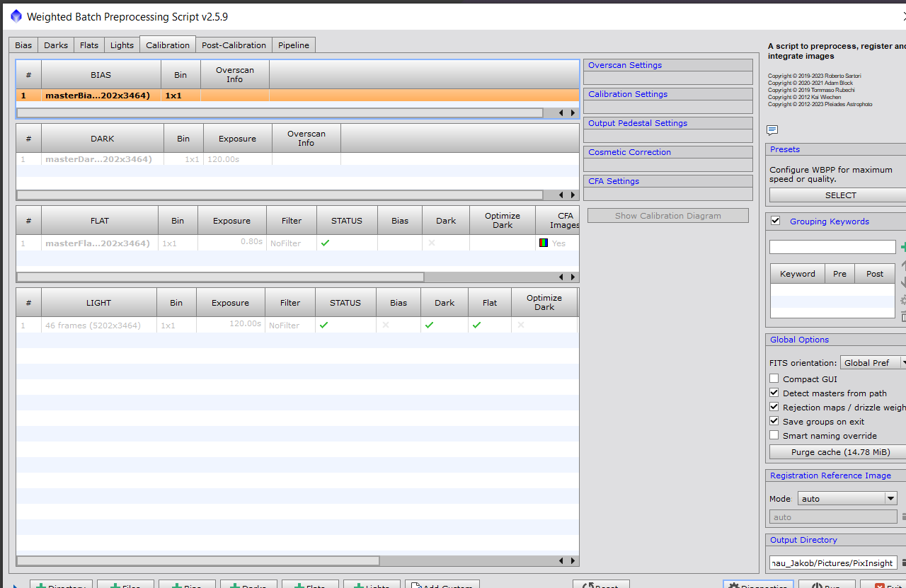
Task: Click the Output Directory header
Action: (x=836, y=540)
